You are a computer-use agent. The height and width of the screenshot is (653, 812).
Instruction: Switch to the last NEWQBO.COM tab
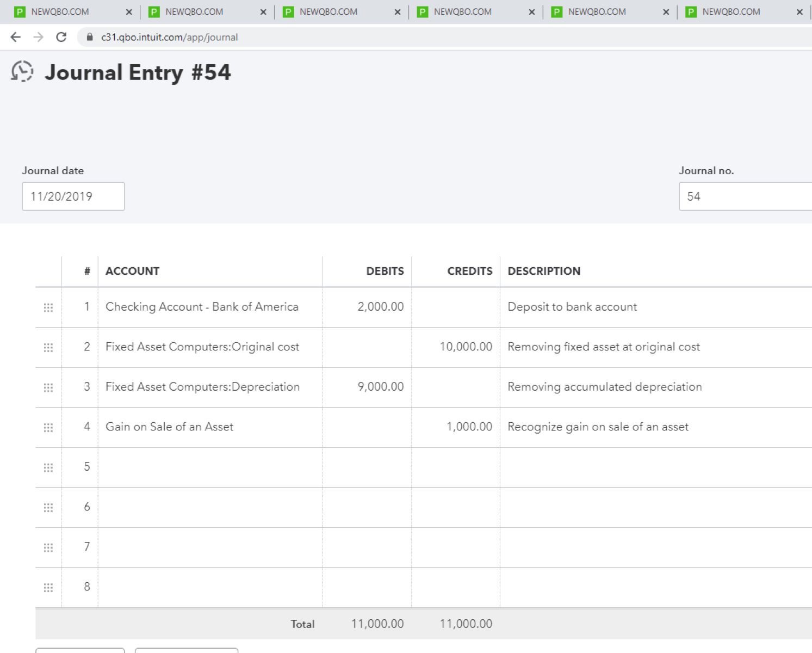[x=731, y=12]
